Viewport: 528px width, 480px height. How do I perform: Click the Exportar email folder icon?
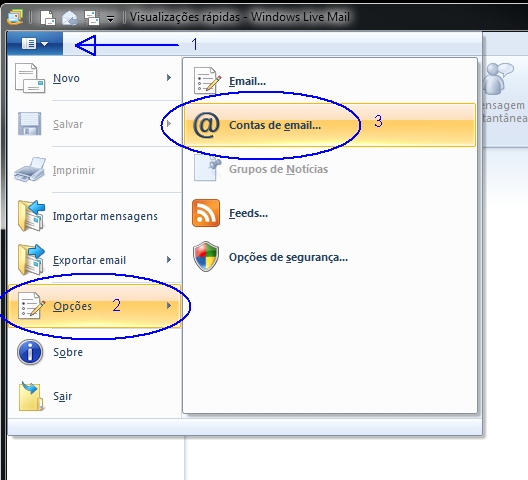tap(31, 260)
